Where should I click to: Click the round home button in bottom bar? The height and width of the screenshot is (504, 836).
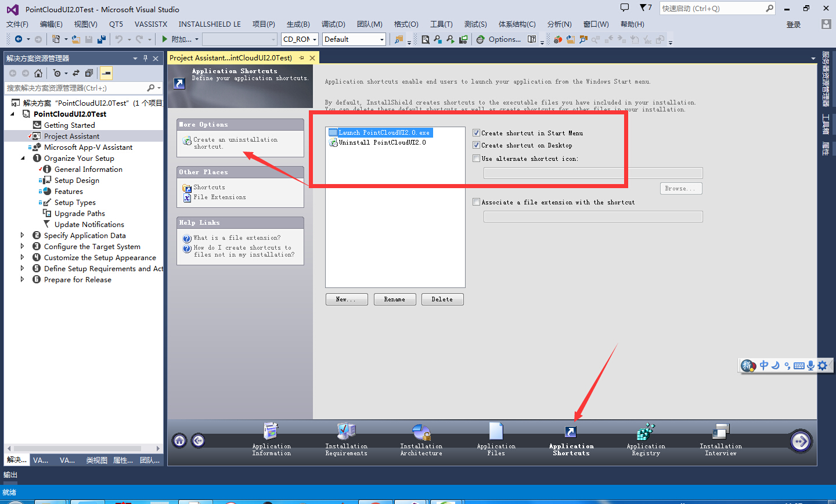[x=179, y=441]
